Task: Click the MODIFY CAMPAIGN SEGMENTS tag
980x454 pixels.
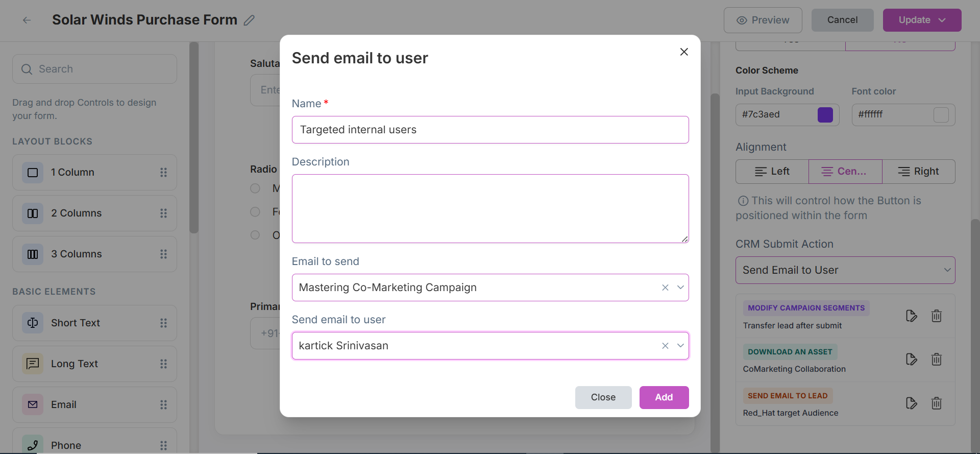Action: pos(806,308)
